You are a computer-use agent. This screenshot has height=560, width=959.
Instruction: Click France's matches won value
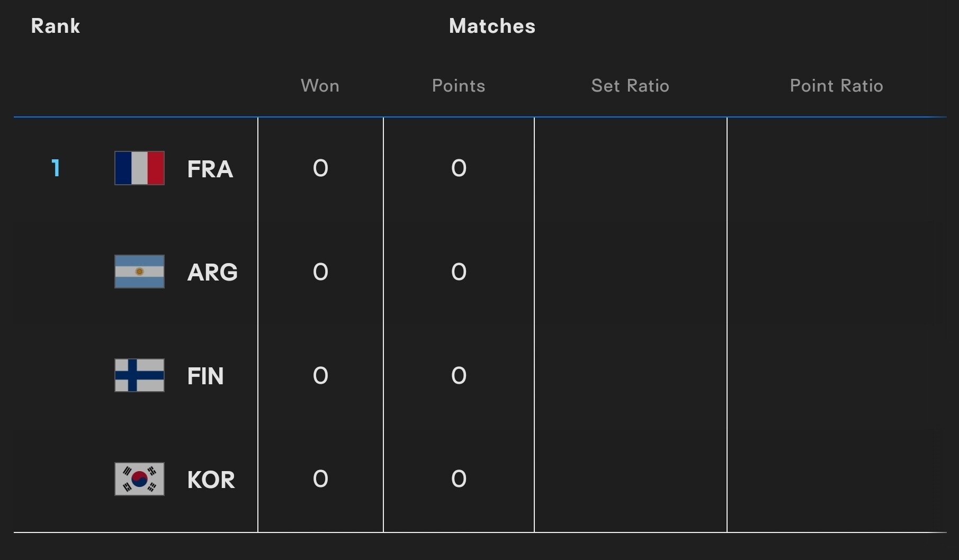(320, 168)
